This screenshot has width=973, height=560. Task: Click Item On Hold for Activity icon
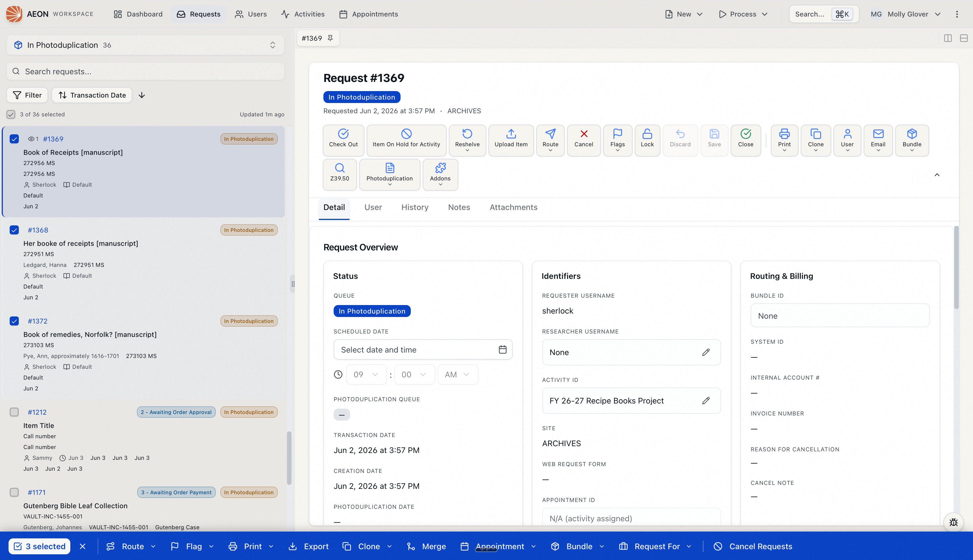(x=406, y=134)
